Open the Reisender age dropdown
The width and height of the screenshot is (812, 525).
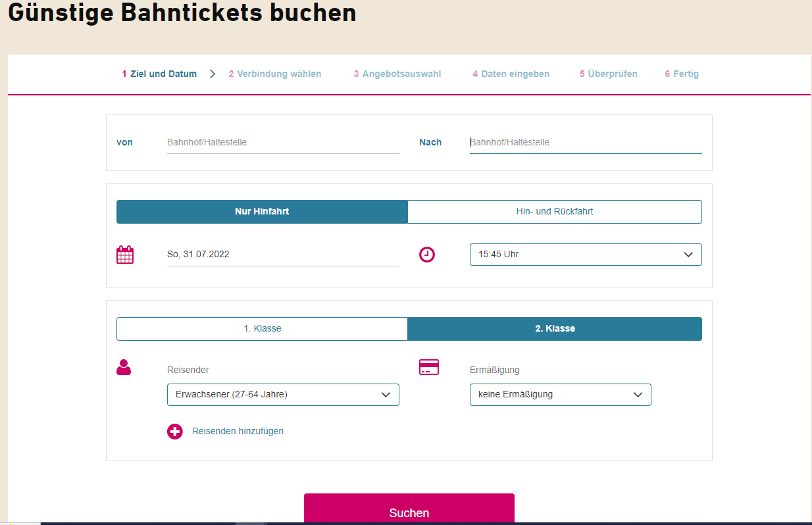point(283,394)
